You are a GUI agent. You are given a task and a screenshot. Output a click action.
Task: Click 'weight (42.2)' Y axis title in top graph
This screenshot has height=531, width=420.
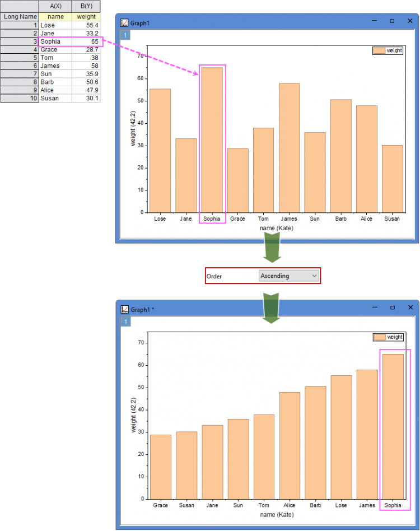click(x=133, y=128)
